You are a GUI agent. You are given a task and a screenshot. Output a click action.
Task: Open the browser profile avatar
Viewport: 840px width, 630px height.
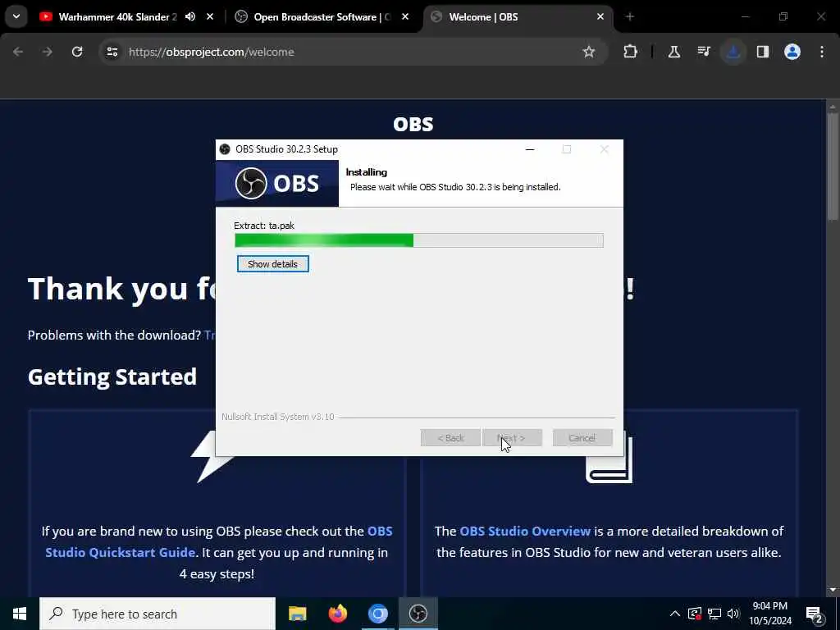pos(792,52)
